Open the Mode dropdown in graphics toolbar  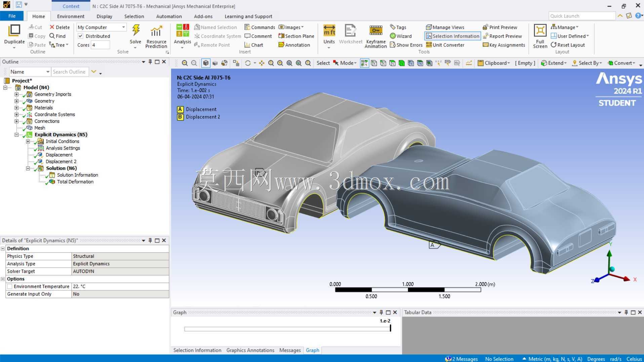pyautogui.click(x=345, y=63)
